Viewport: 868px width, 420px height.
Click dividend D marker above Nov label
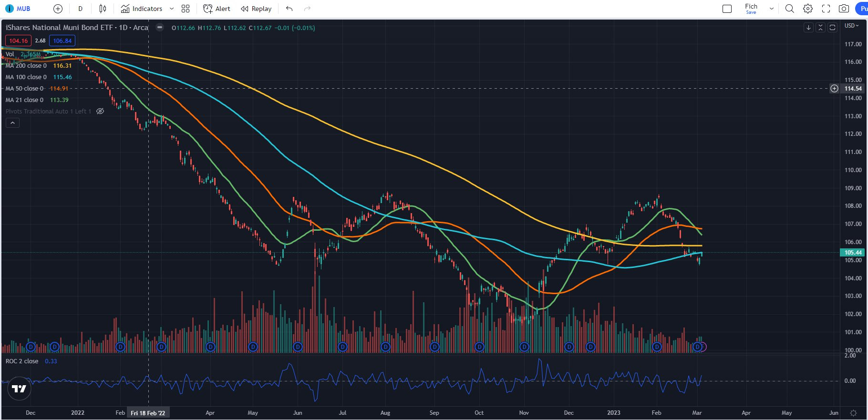pyautogui.click(x=524, y=347)
